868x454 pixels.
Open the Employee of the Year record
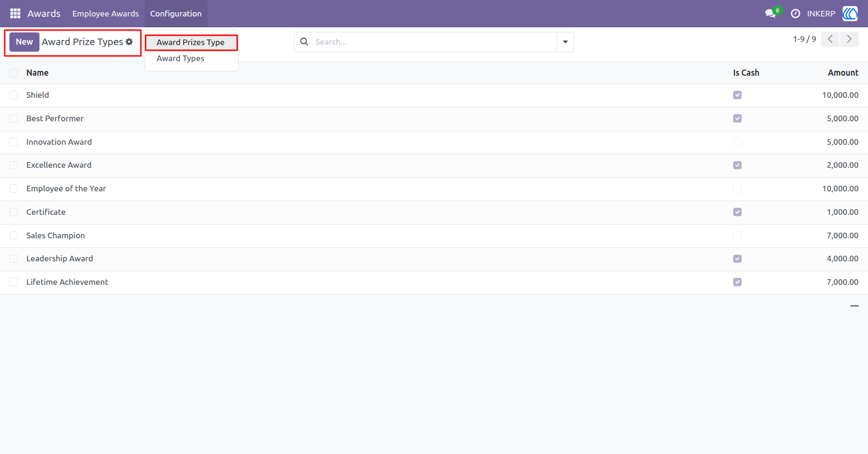[66, 188]
